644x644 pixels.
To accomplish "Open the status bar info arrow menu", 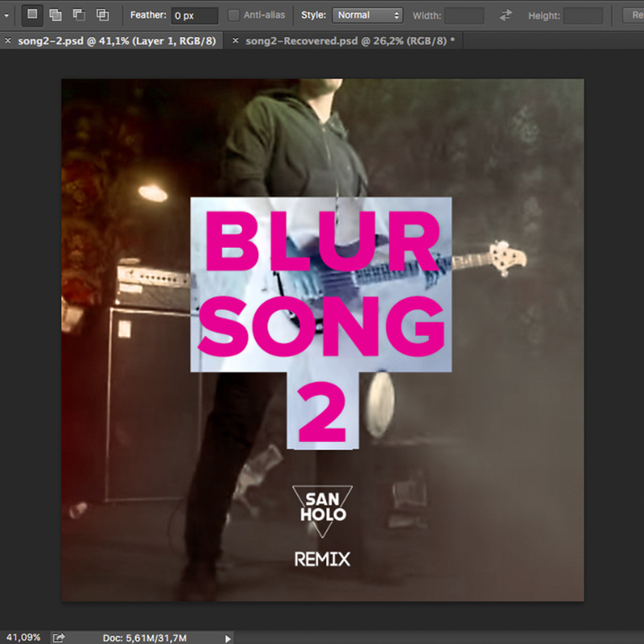I will coord(228,638).
